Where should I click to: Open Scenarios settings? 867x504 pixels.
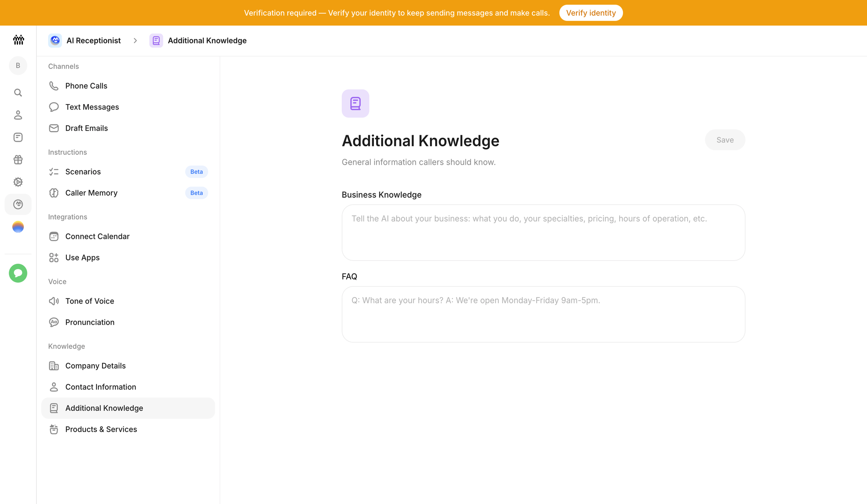pyautogui.click(x=128, y=172)
